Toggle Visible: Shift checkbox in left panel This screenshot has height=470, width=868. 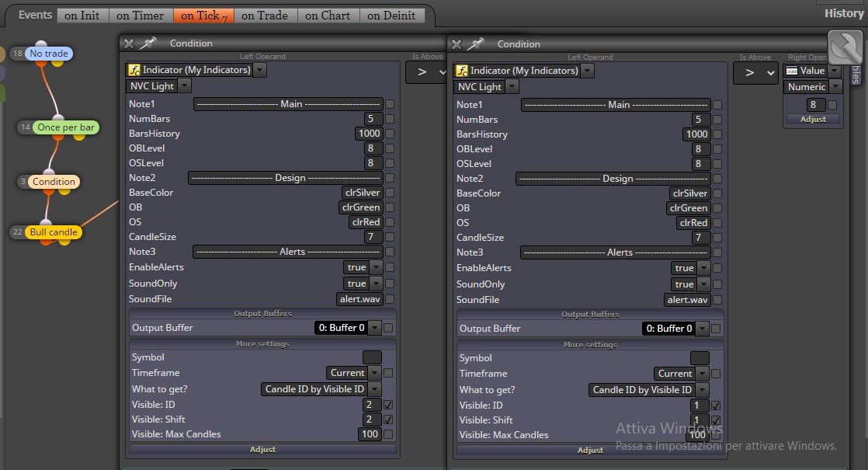click(388, 420)
